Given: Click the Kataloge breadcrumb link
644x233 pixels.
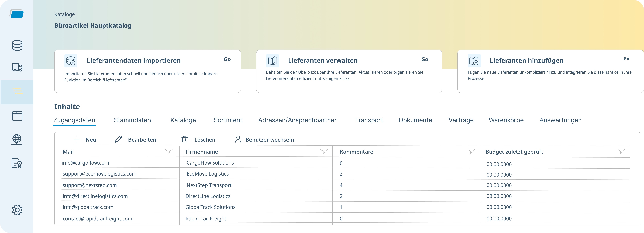Looking at the screenshot, I should [x=65, y=14].
